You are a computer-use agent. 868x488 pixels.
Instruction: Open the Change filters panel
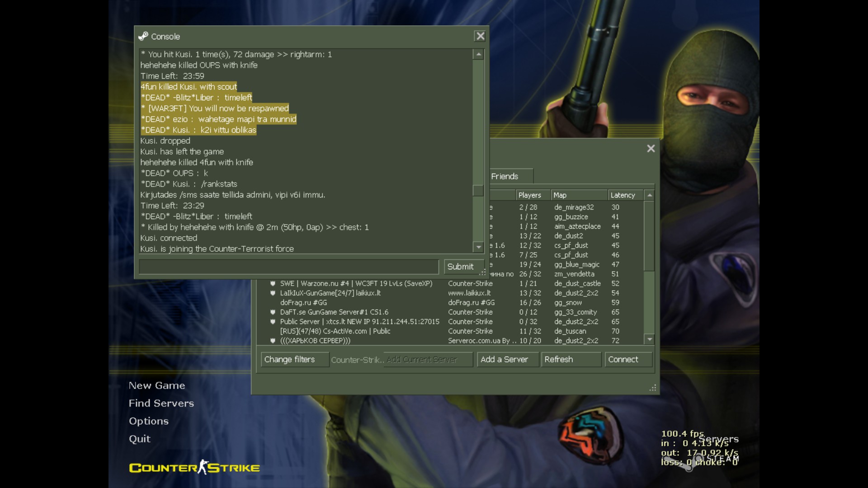point(295,360)
